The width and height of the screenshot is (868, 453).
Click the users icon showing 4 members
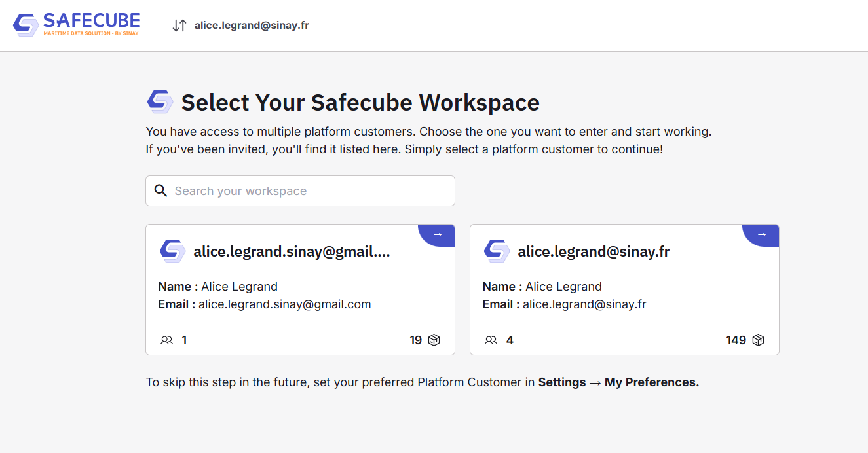pyautogui.click(x=491, y=340)
